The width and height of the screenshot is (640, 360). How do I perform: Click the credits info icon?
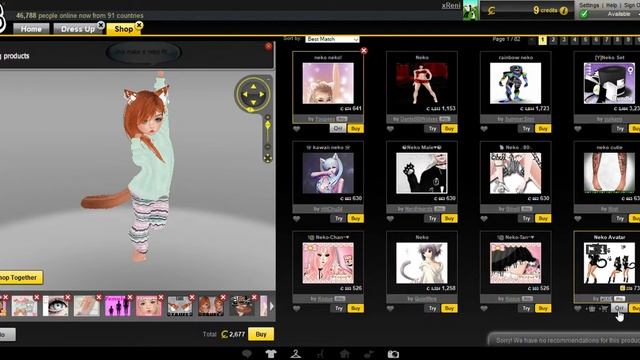coord(564,11)
